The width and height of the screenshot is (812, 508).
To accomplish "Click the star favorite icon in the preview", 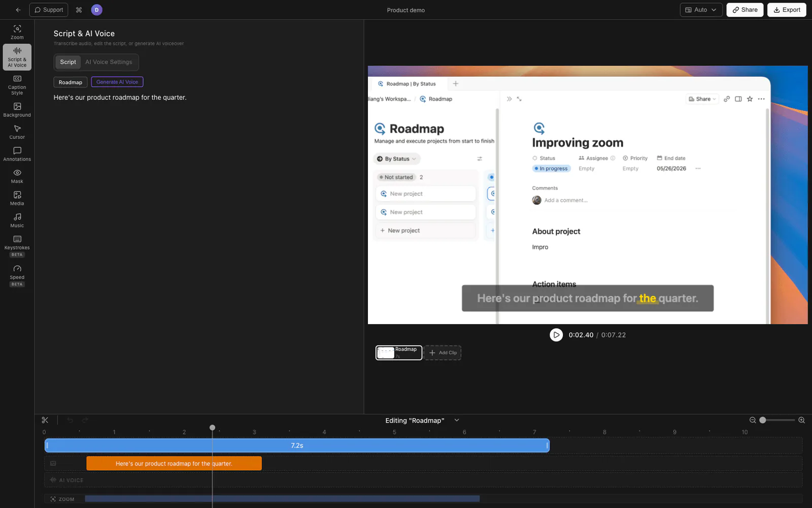I will point(750,99).
